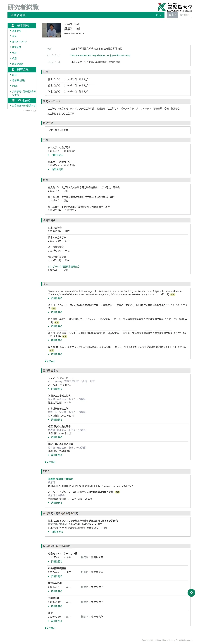Screen dimensions: 200x644
Task: Click the name 桑原 司
Action: (72, 29)
